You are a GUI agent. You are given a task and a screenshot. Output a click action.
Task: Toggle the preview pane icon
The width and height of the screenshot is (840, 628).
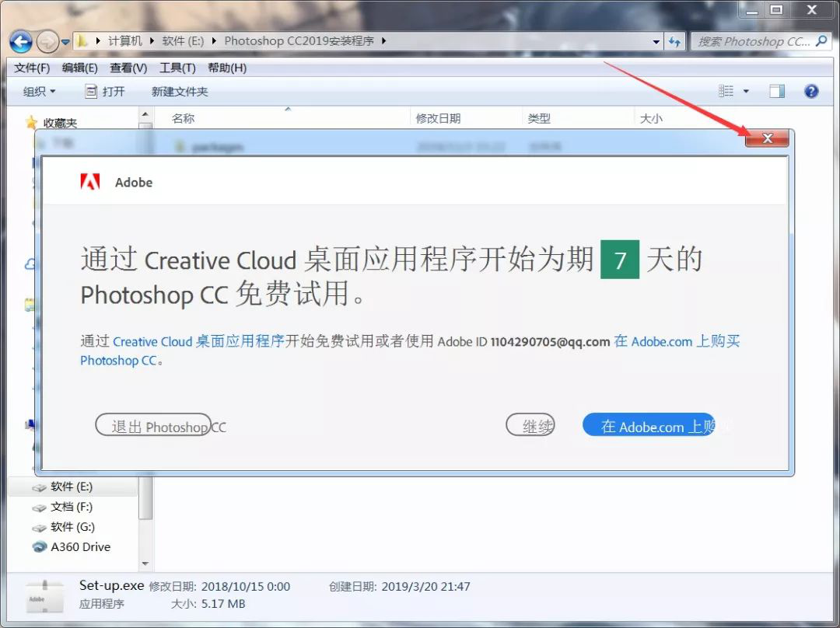pyautogui.click(x=777, y=92)
